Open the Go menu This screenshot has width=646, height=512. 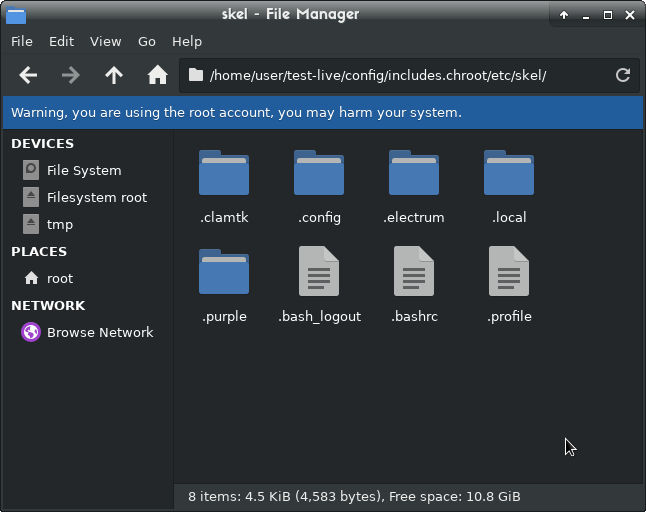click(x=147, y=42)
